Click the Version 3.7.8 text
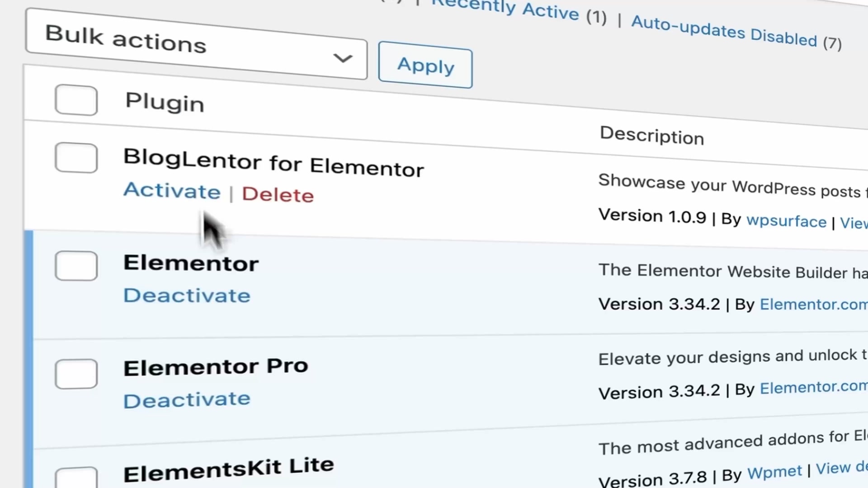868x488 pixels. click(x=653, y=479)
